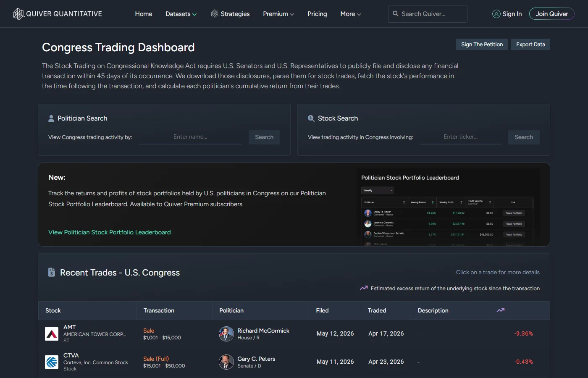The width and height of the screenshot is (588, 378).
Task: Open the Pricing page
Action: [317, 14]
